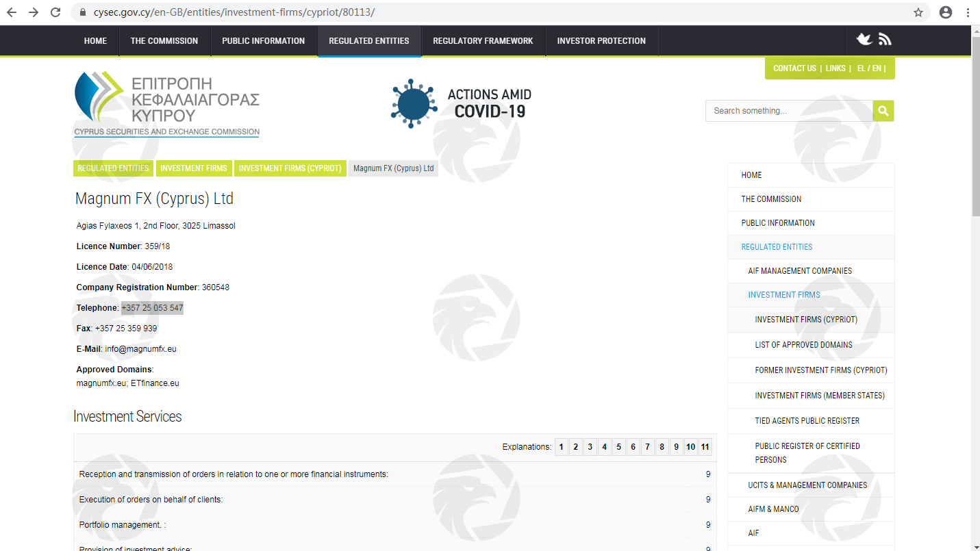Open TIED AGENTS PUBLIC REGISTER sidebar item
Image resolution: width=980 pixels, height=551 pixels.
(811, 421)
